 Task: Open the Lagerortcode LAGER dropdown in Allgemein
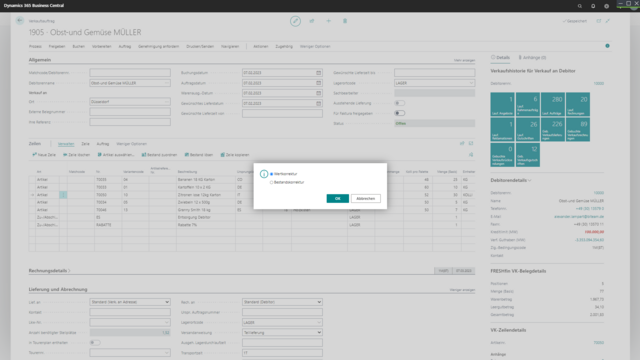(x=471, y=83)
